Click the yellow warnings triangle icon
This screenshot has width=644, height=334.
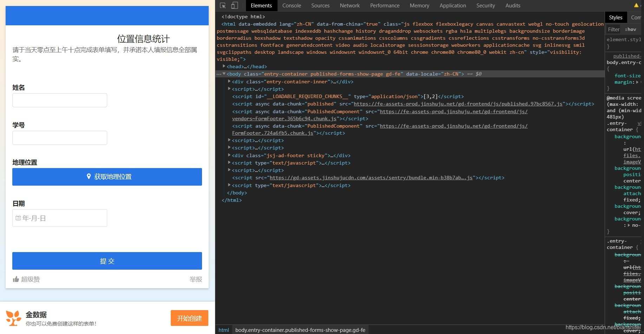point(636,5)
